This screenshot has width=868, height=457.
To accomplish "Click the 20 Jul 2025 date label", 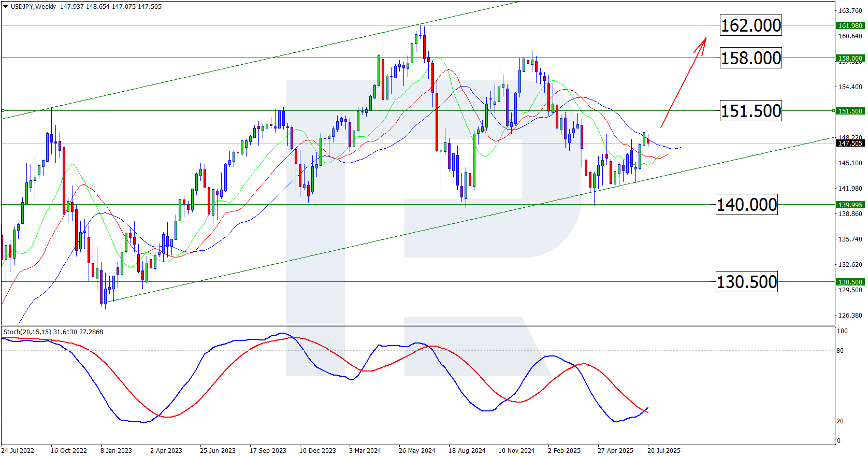I will click(x=663, y=450).
